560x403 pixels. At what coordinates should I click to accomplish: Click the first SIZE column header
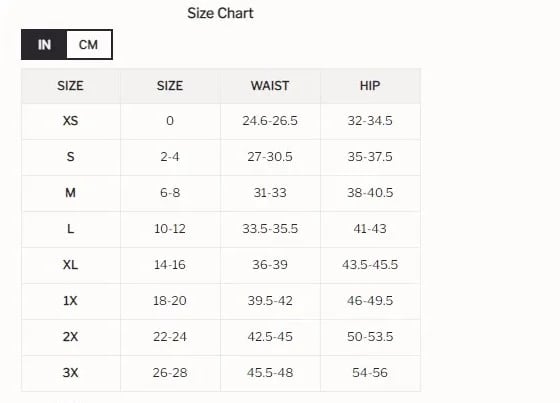point(70,86)
